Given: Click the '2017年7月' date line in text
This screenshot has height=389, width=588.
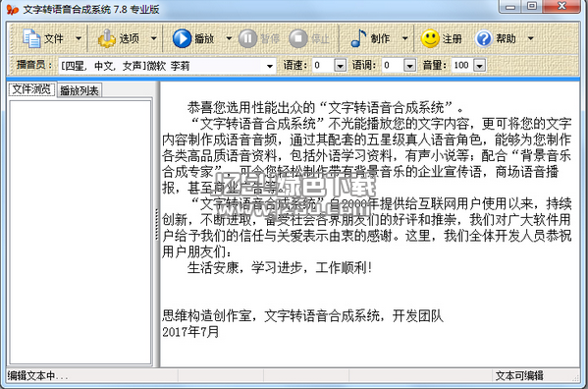Looking at the screenshot, I should tap(190, 332).
